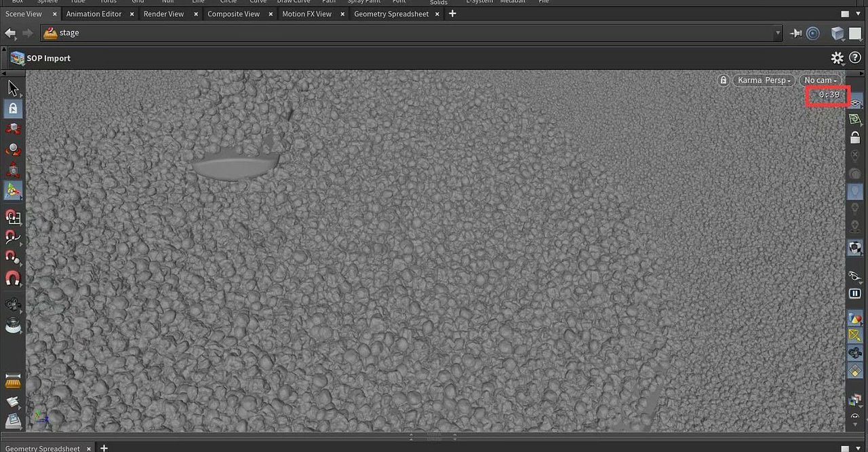
Task: Open the layered cubes display options
Action: click(x=855, y=400)
